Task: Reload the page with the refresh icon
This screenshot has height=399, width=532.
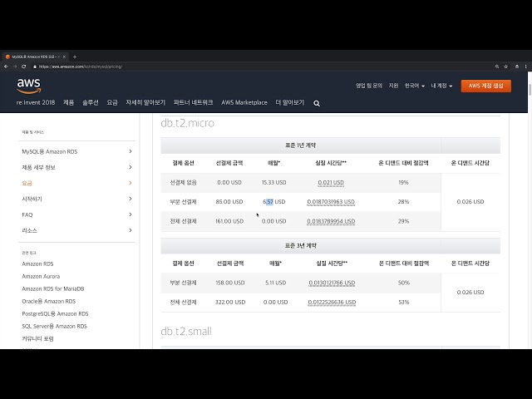Action: point(24,66)
